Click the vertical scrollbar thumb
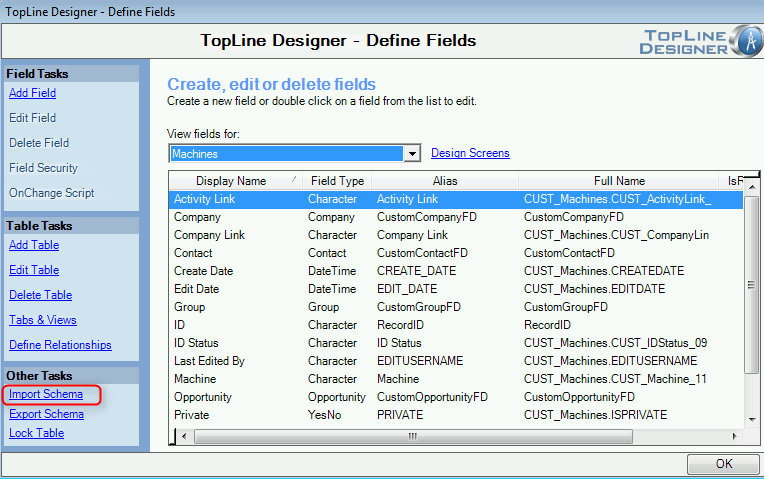 (752, 285)
